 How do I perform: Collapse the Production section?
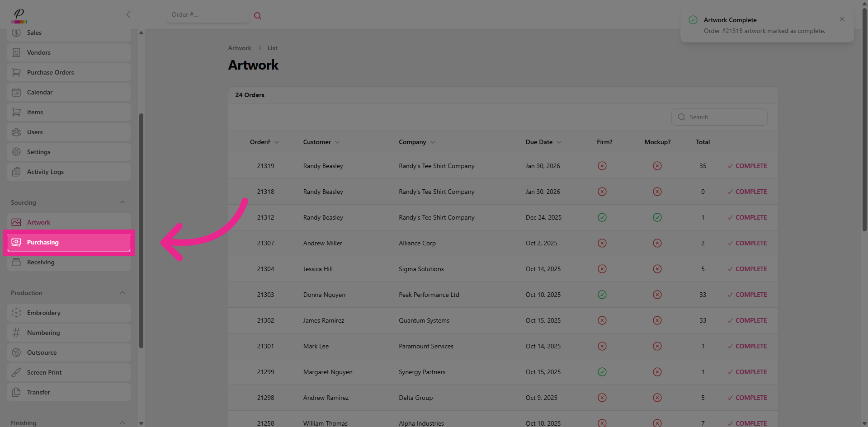pos(122,293)
